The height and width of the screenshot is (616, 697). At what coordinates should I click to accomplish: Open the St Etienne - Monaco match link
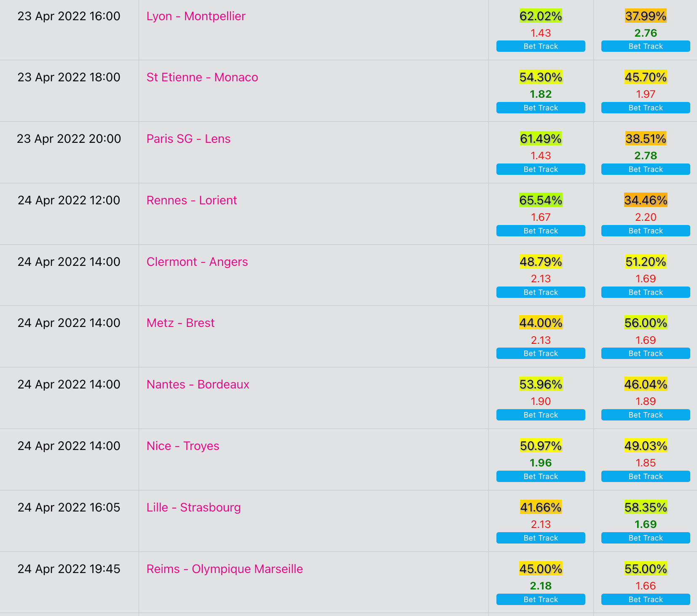[x=202, y=77]
